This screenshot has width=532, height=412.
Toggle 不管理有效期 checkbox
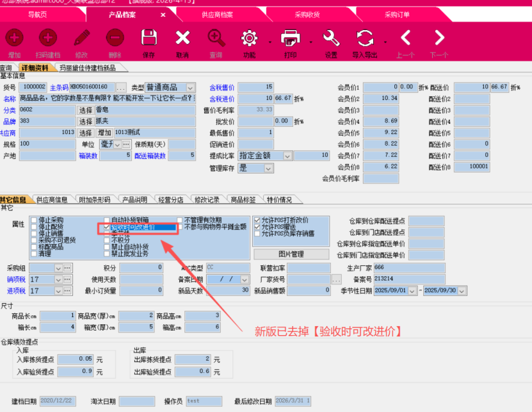tap(179, 220)
